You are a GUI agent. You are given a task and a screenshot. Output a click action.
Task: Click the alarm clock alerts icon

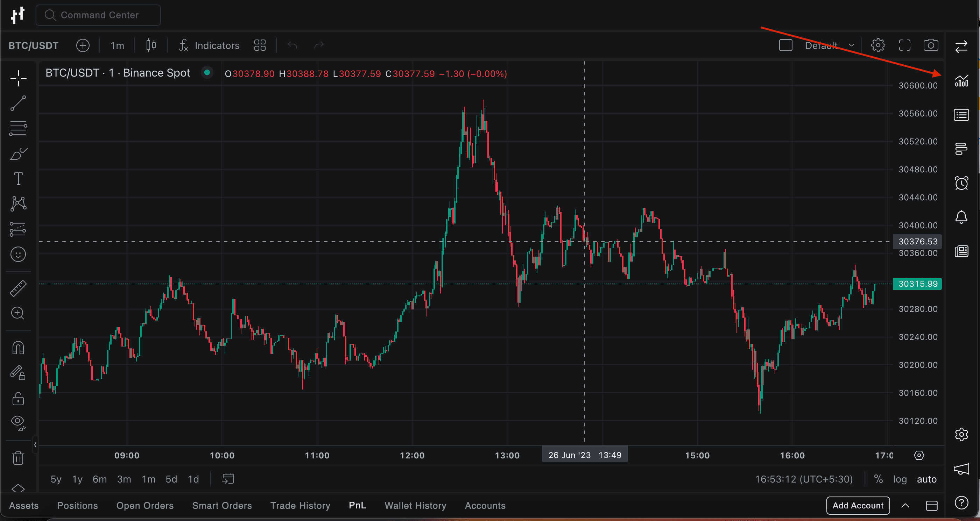click(961, 183)
